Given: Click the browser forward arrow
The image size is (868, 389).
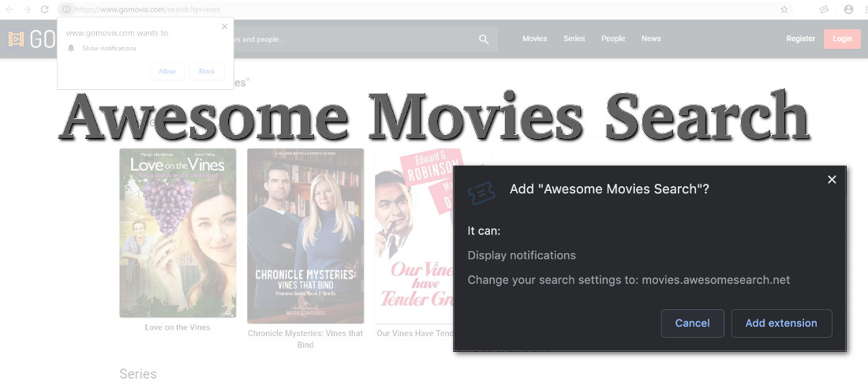Looking at the screenshot, I should (27, 9).
